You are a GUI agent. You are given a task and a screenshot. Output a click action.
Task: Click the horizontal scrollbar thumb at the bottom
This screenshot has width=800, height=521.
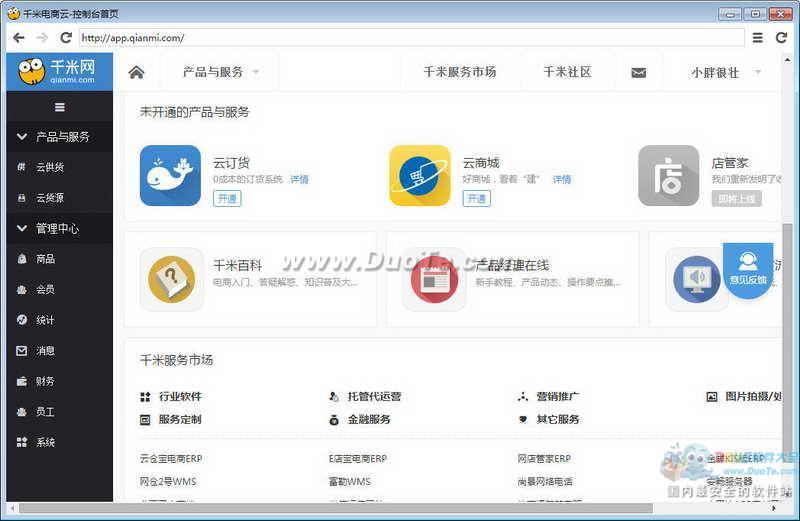tap(336, 508)
